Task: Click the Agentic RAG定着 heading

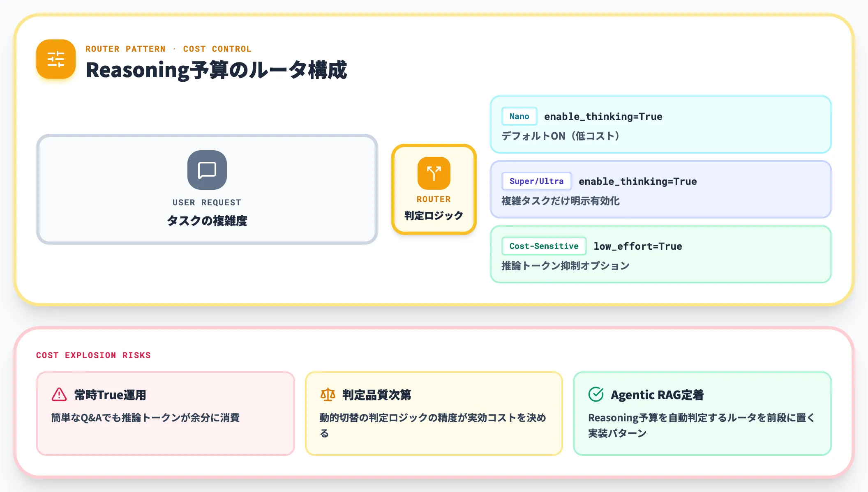Action: 657,395
